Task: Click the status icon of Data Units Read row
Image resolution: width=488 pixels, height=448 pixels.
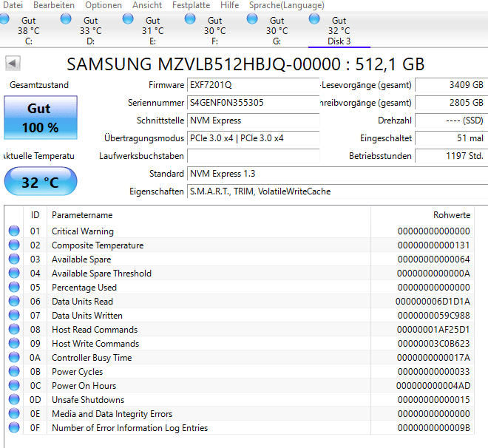Action: [x=14, y=301]
